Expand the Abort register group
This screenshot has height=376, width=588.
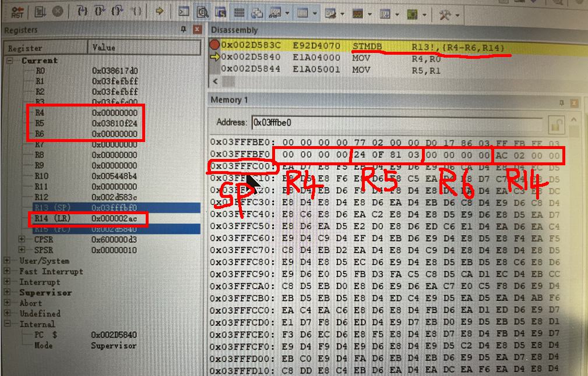coord(7,302)
